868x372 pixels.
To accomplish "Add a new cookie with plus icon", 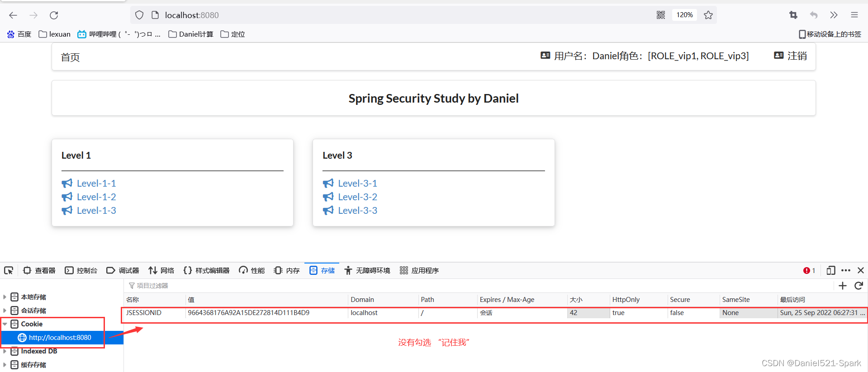I will click(842, 286).
